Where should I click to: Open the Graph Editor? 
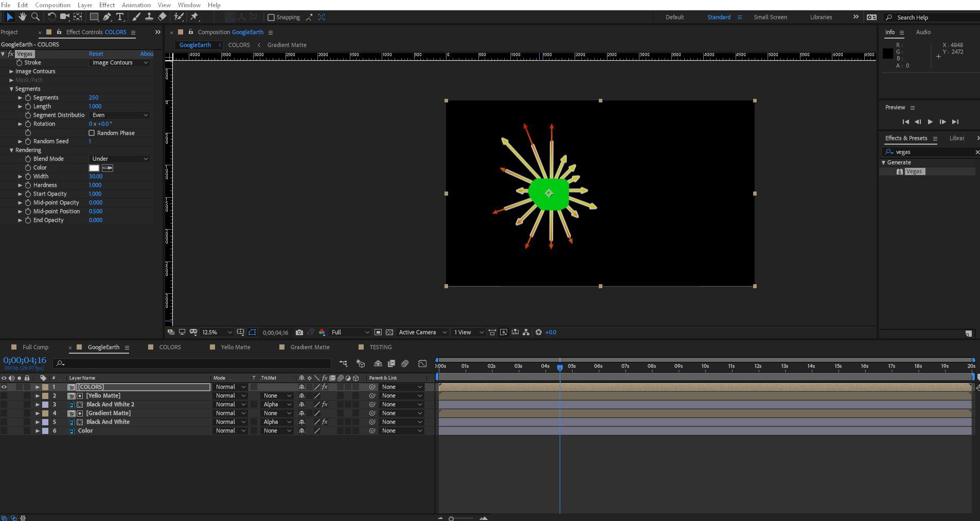(422, 364)
